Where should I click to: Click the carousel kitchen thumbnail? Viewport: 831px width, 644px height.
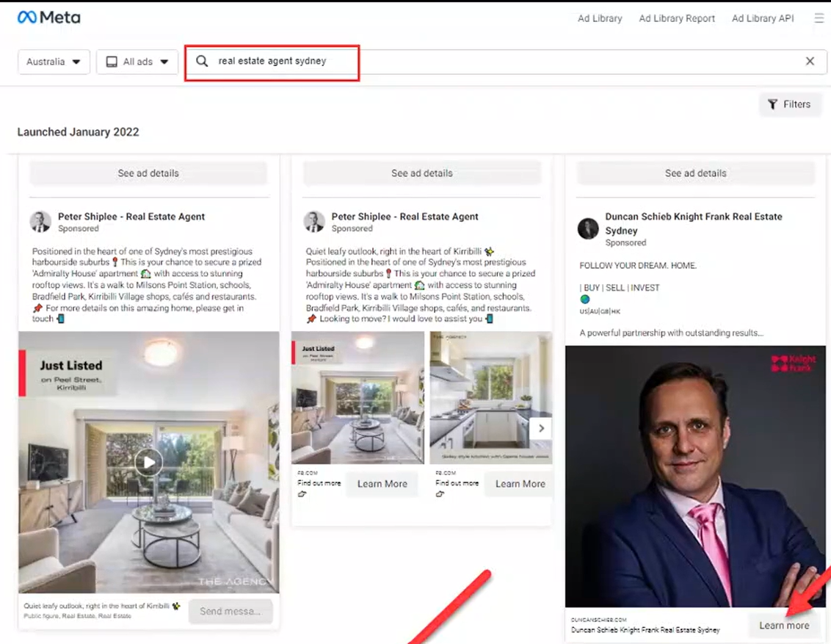pyautogui.click(x=491, y=397)
